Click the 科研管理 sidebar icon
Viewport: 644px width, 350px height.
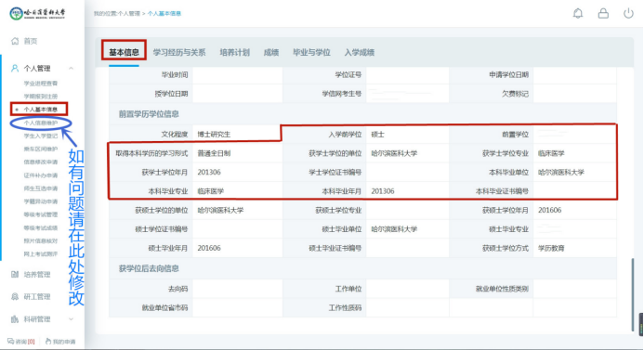[x=15, y=318]
